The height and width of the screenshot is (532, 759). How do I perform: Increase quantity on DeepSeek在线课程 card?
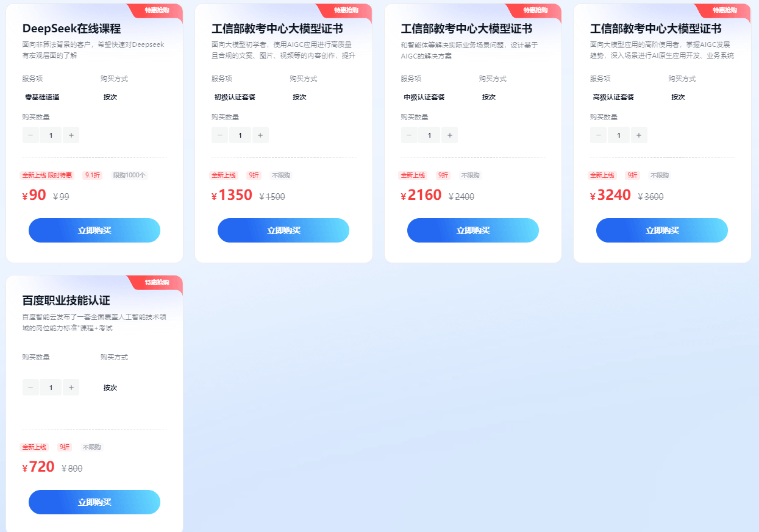71,135
